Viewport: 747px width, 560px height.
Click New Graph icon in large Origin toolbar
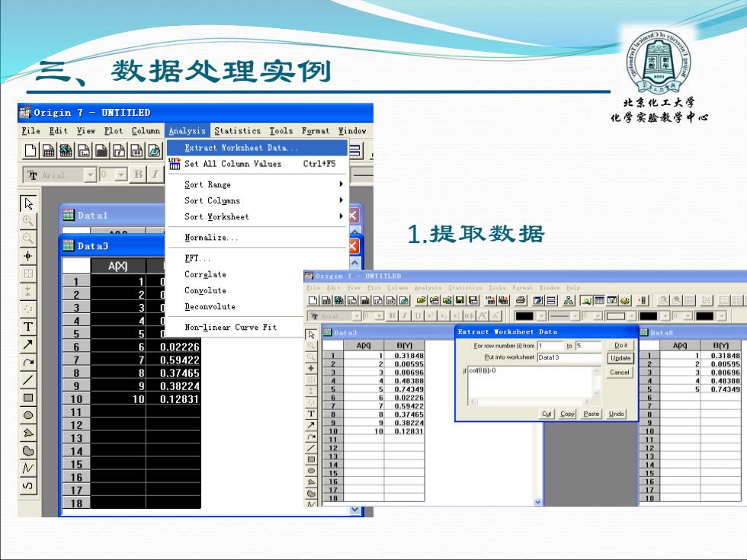pyautogui.click(x=83, y=151)
